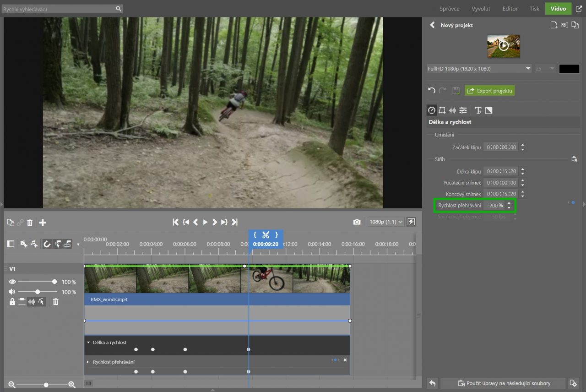Open the FullHD 1080p resolution dropdown
This screenshot has width=586, height=392.
[479, 69]
